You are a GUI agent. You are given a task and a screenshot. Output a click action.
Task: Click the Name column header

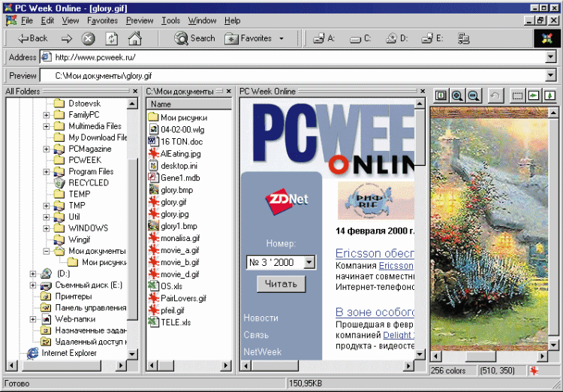[x=189, y=104]
